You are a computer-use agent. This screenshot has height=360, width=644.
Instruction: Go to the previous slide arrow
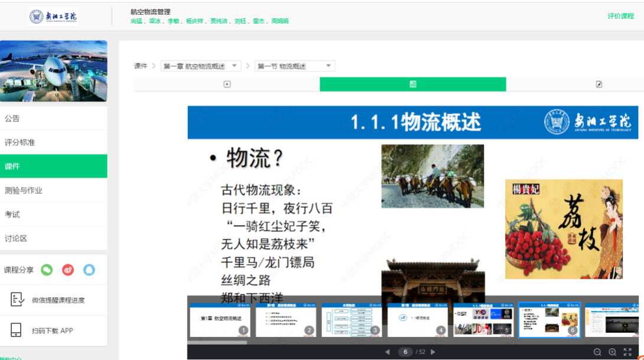click(x=388, y=352)
